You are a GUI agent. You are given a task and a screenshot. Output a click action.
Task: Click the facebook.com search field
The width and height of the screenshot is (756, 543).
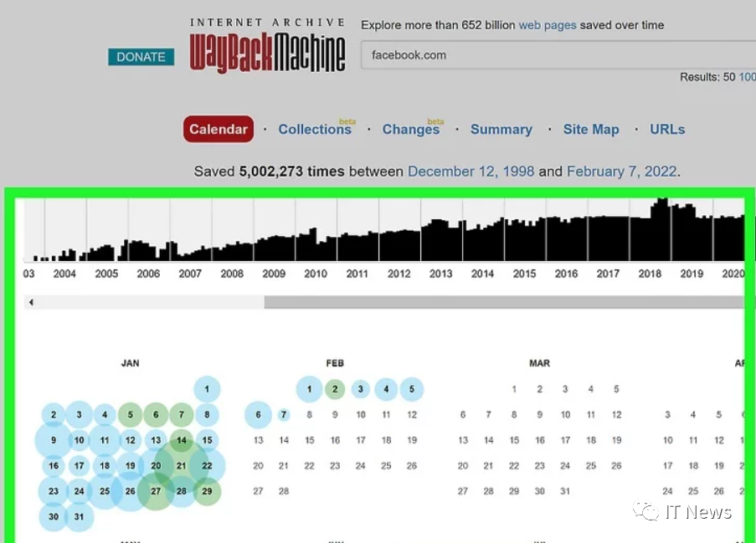tap(558, 55)
